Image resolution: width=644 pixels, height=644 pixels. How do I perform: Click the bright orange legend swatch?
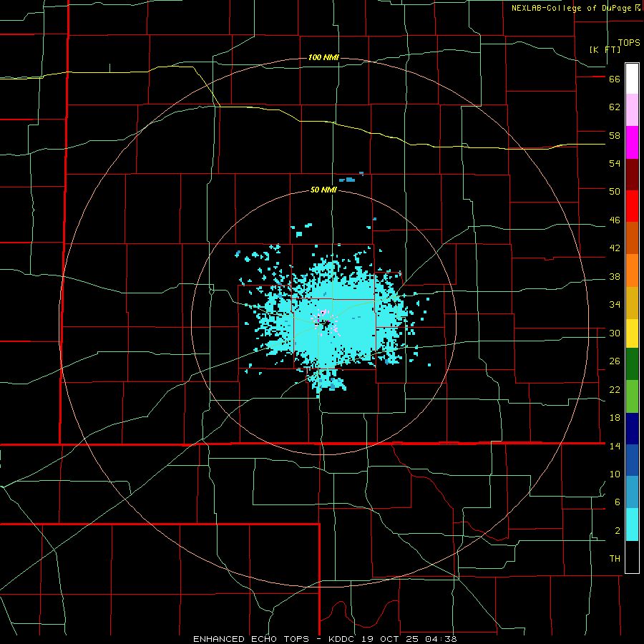pyautogui.click(x=632, y=270)
